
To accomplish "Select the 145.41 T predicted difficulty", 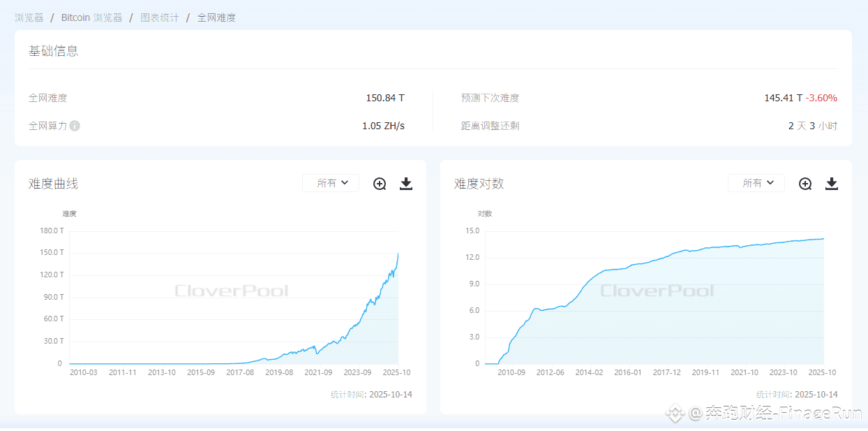I will tap(784, 98).
